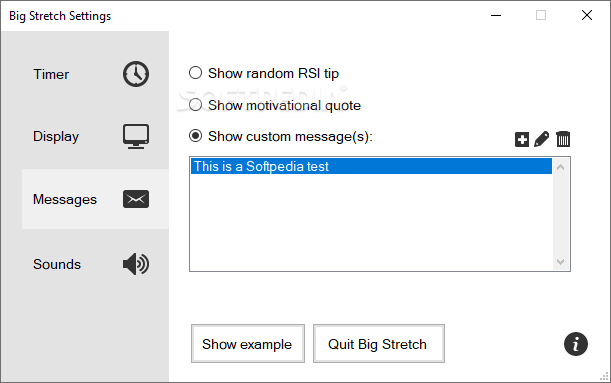611x383 pixels.
Task: Click the Timer clock icon
Action: (136, 74)
